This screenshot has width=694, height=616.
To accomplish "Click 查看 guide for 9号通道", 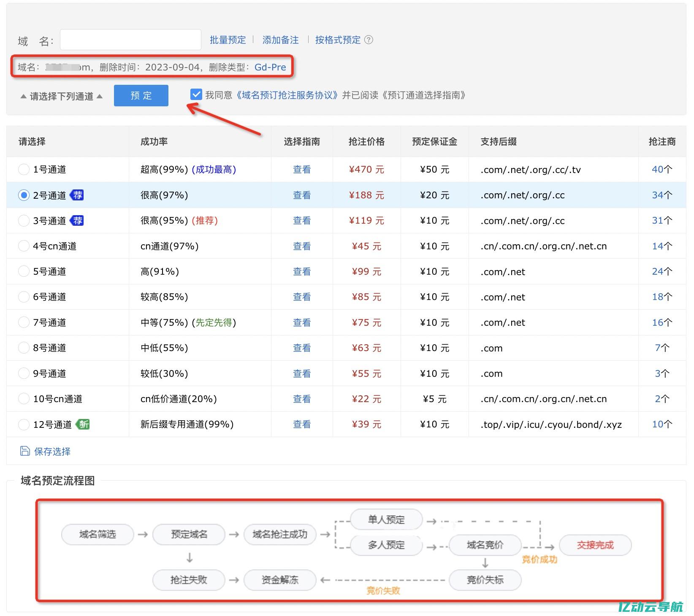I will 302,373.
